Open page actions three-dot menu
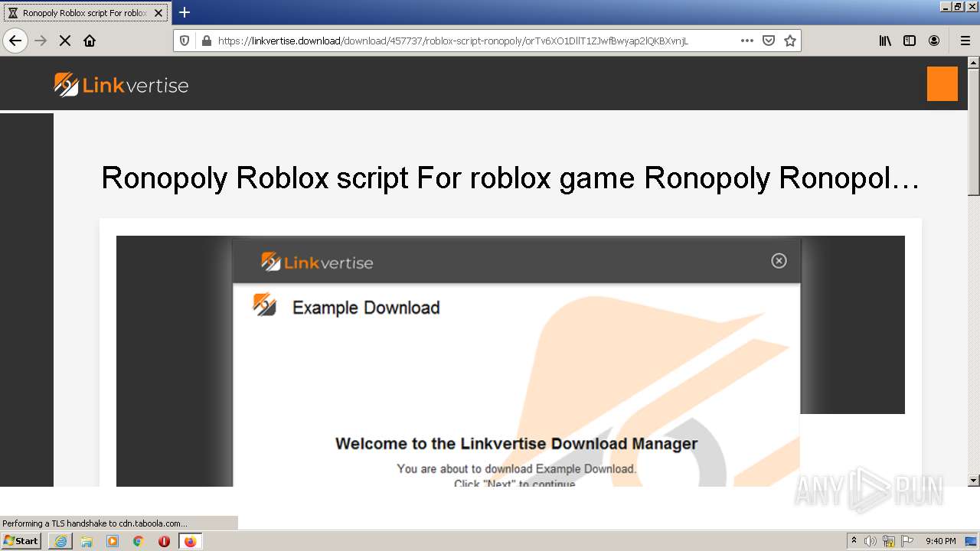980x551 pixels. click(747, 41)
